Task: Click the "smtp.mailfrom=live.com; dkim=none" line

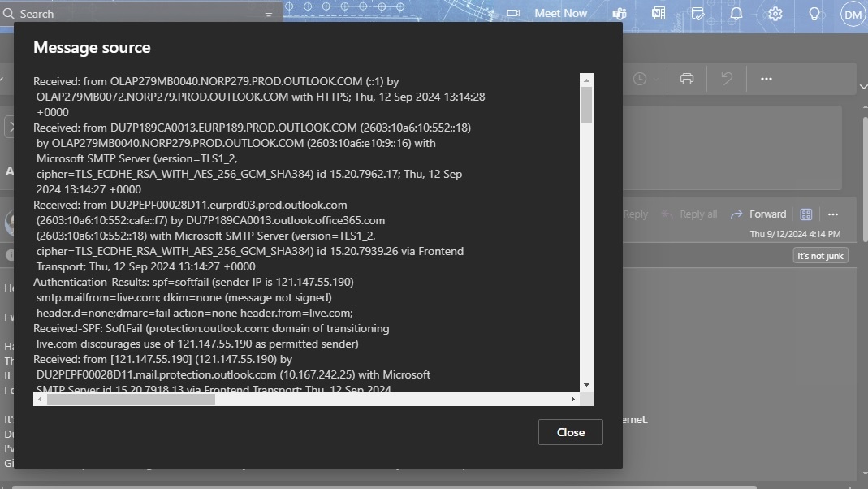Action: (x=184, y=297)
